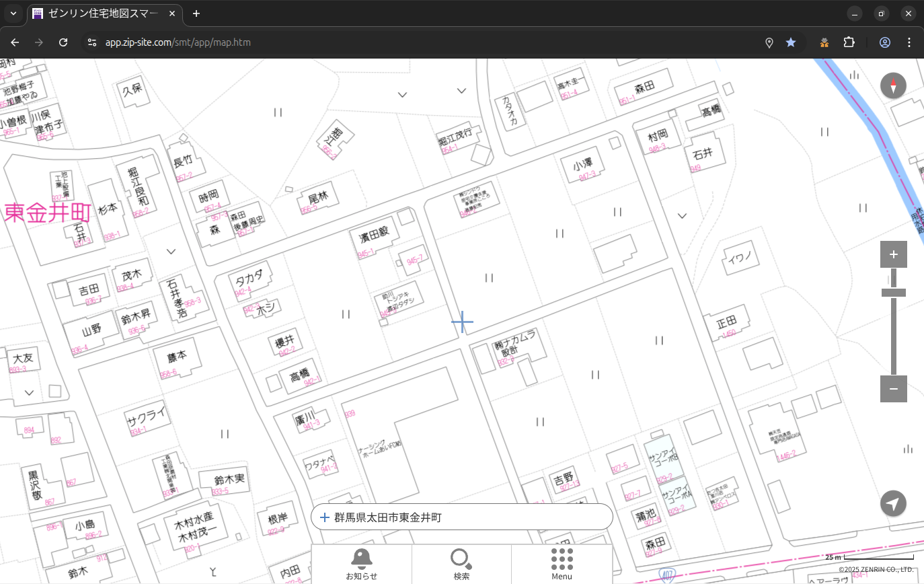The width and height of the screenshot is (924, 584).
Task: Open a new browser tab
Action: pyautogui.click(x=196, y=13)
